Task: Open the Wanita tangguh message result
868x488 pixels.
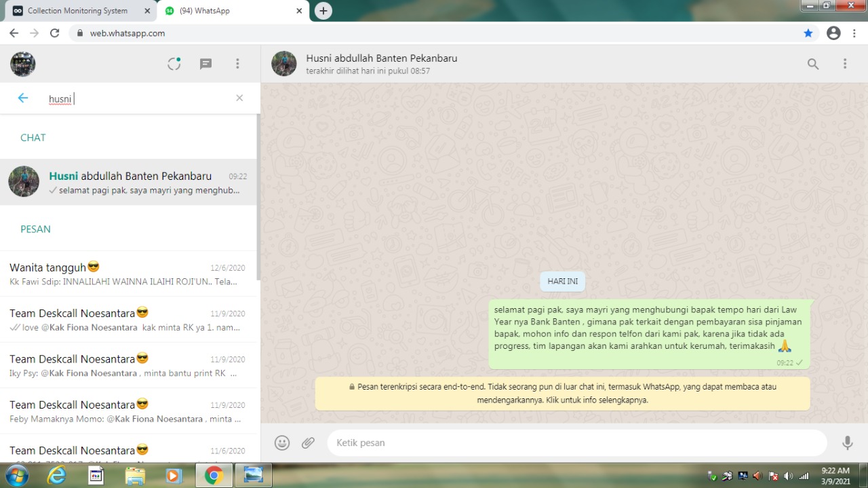Action: [129, 274]
